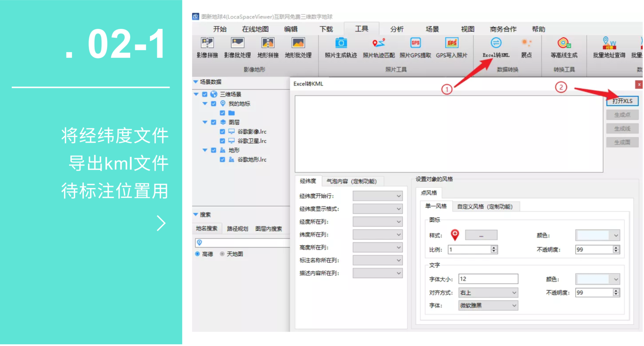Collapse the 三维场景 tree node
The width and height of the screenshot is (644, 346).
[x=196, y=94]
